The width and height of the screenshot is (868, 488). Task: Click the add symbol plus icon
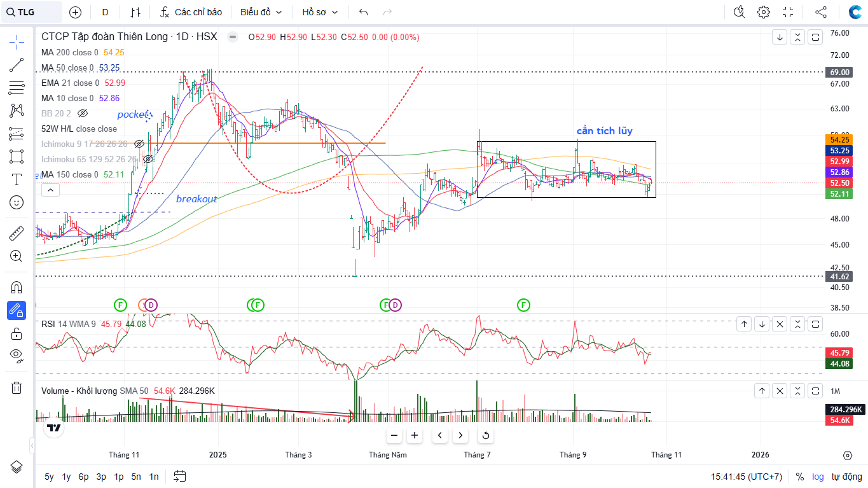tap(75, 12)
